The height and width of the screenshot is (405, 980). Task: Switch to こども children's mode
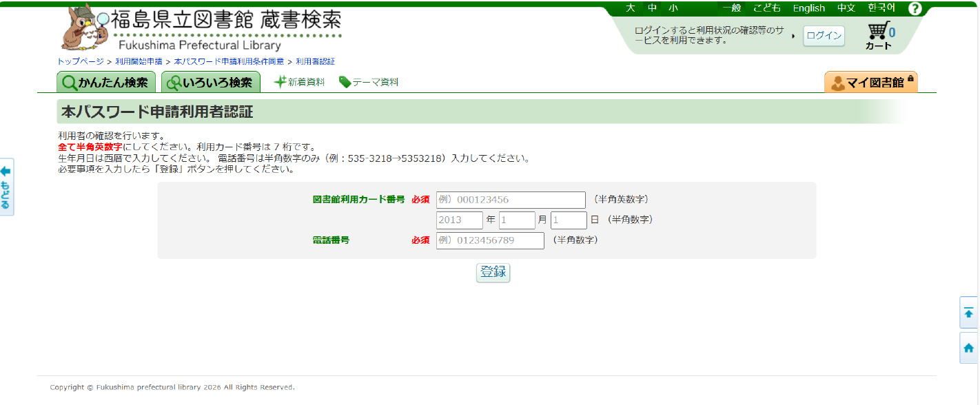[766, 8]
